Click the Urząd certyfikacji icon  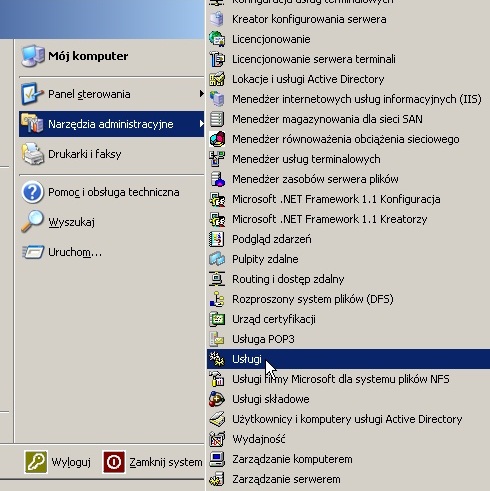tap(217, 319)
